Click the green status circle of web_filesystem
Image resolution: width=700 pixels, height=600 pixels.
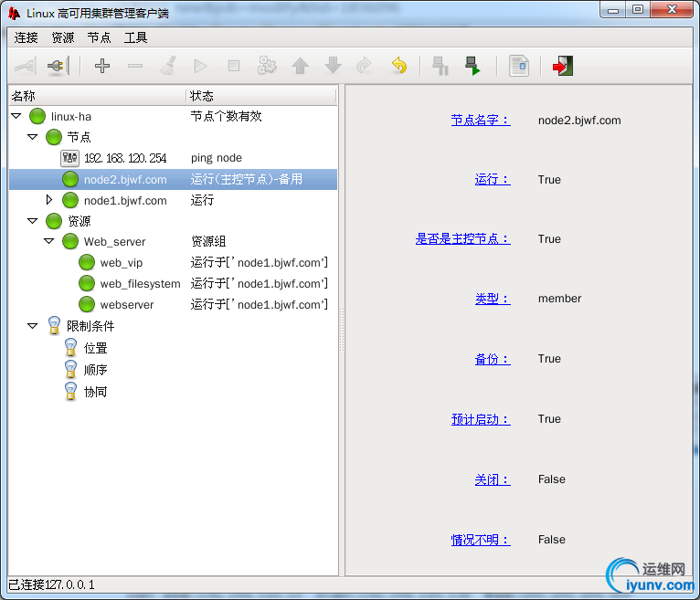(x=87, y=283)
